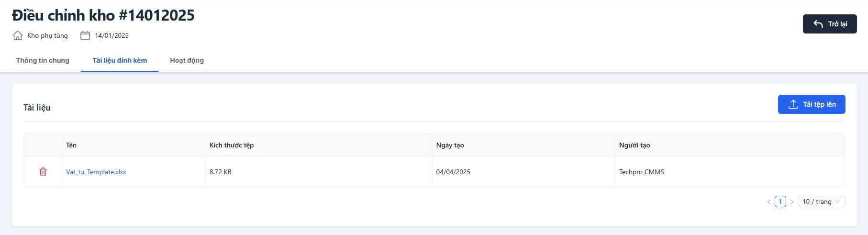
Task: Click the Tải tệp lên upload button
Action: coord(812,104)
